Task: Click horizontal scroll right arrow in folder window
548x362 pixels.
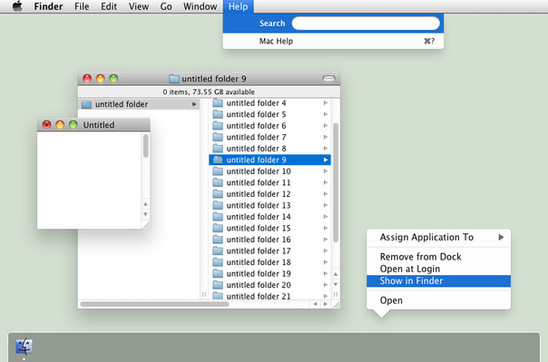Action: click(325, 304)
